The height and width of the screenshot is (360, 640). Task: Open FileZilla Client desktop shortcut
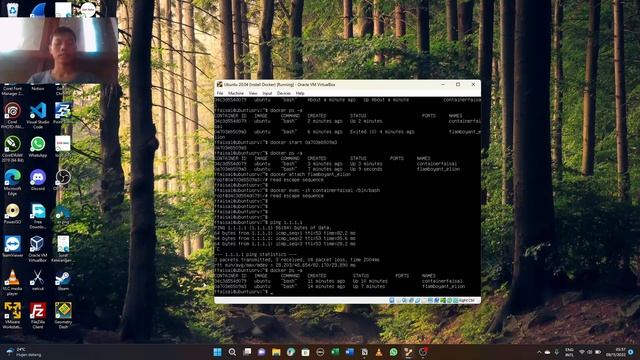coord(38,316)
